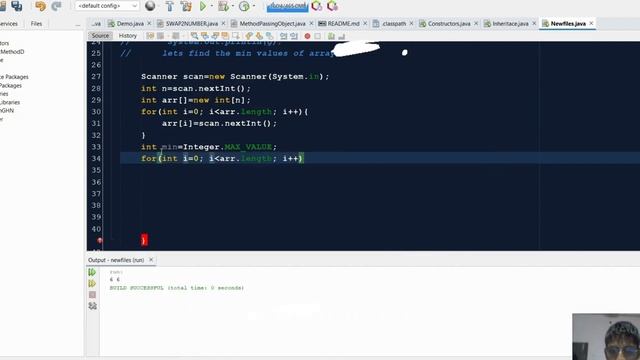Click the Undo arrow icon

40,6
